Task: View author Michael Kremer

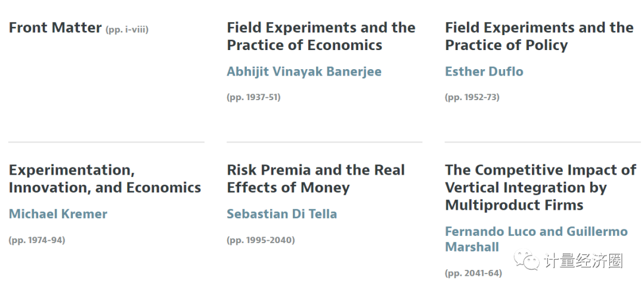Action: 58,214
